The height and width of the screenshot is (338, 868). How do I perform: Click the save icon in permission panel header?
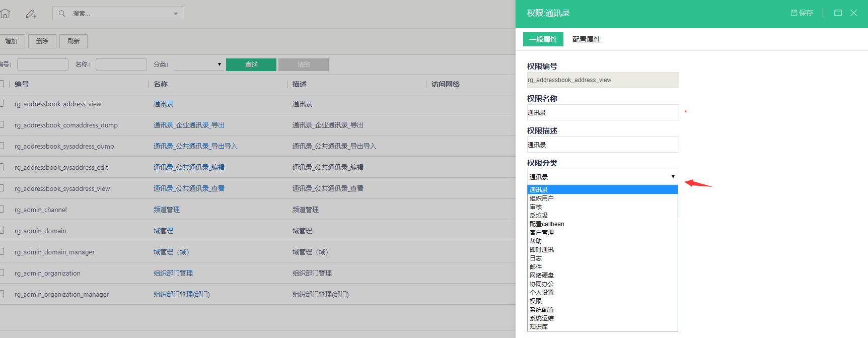(x=802, y=13)
